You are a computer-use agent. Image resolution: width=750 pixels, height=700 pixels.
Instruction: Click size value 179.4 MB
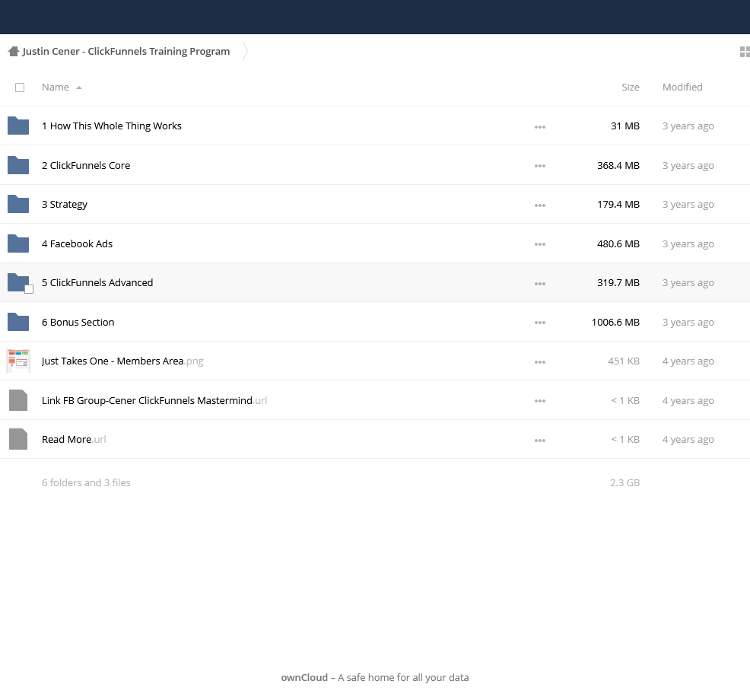pyautogui.click(x=618, y=205)
